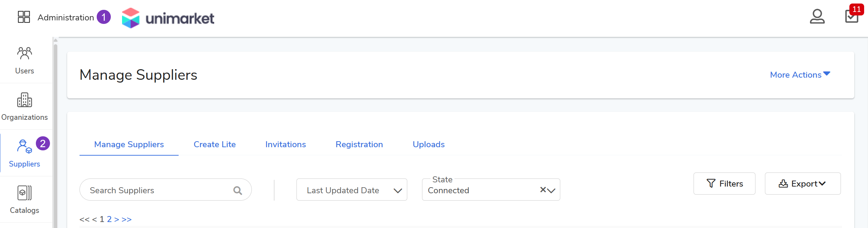Expand the State dropdown chevron
868x228 pixels.
coord(551,190)
